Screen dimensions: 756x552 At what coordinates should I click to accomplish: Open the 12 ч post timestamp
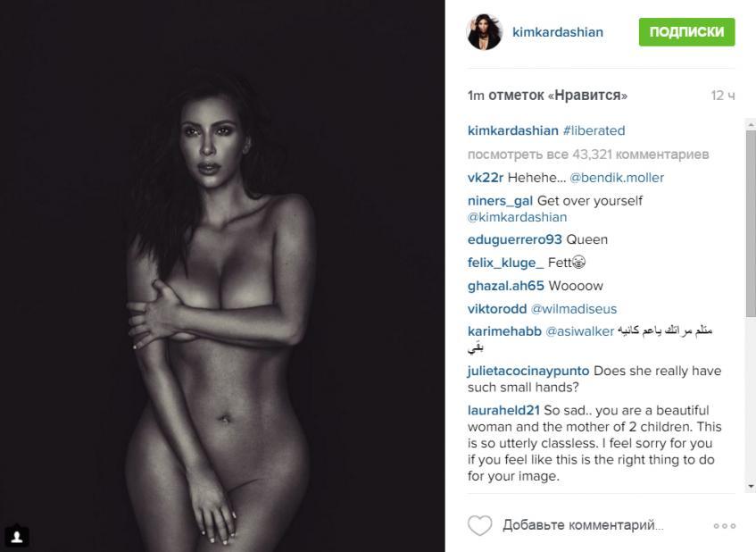click(723, 96)
